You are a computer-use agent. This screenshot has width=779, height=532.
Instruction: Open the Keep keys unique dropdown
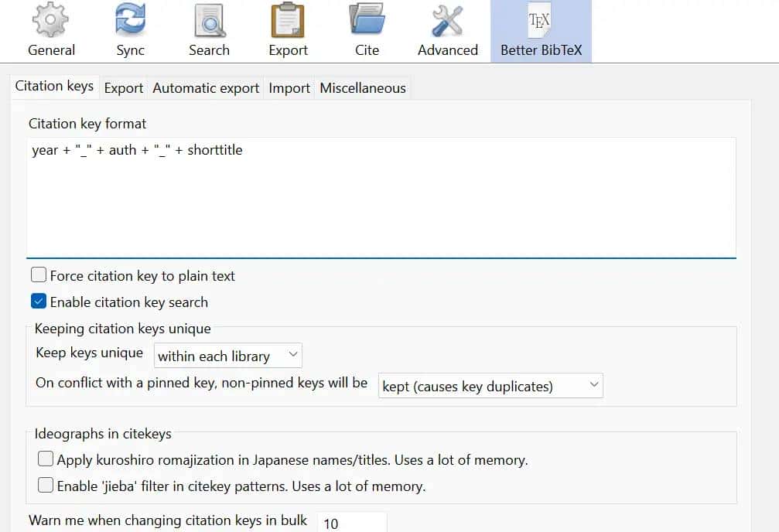click(227, 356)
